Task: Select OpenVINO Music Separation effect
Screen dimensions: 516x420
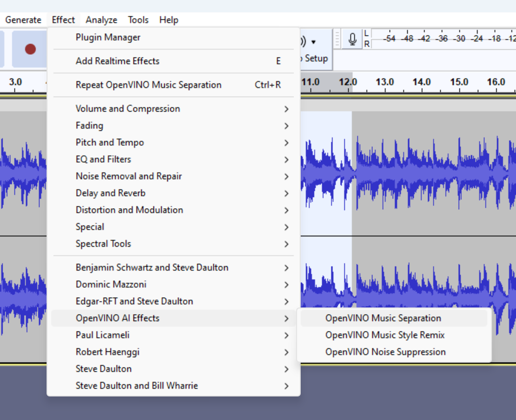Action: (x=394, y=318)
